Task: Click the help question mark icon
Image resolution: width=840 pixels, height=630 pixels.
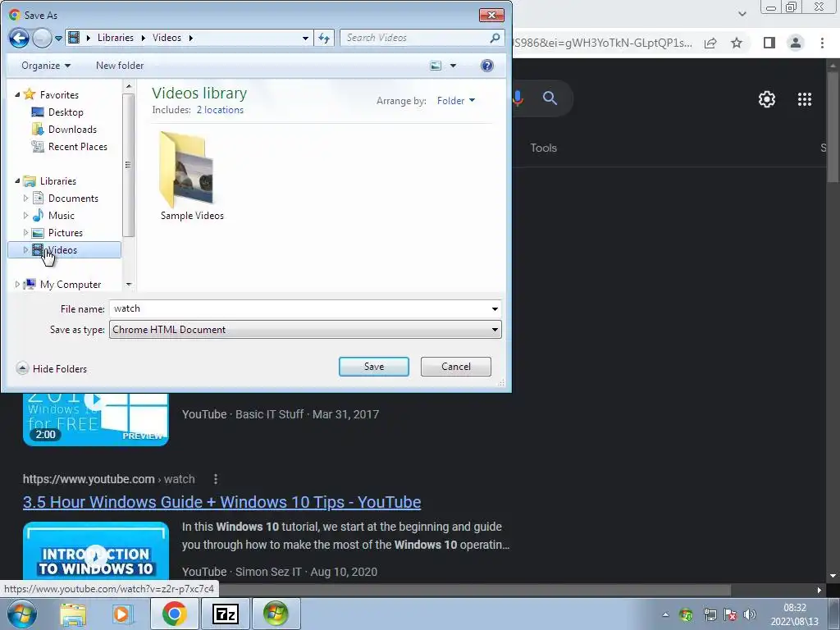Action: coord(487,66)
